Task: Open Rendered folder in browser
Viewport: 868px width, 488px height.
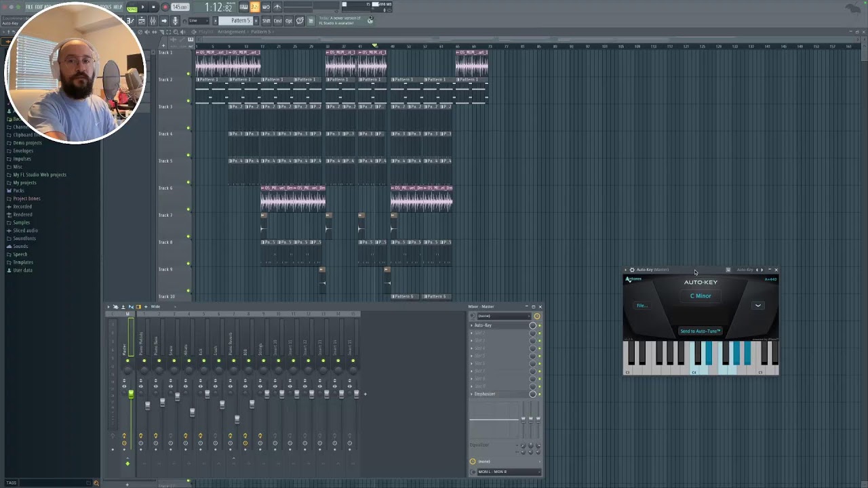Action: [22, 214]
